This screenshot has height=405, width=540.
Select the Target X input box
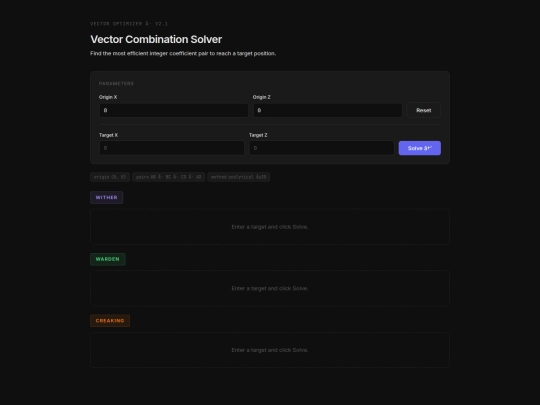pos(172,148)
